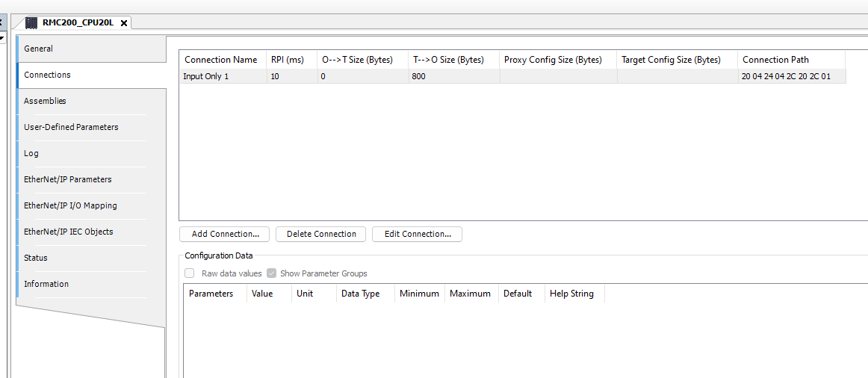View the Status tab
868x378 pixels.
35,258
